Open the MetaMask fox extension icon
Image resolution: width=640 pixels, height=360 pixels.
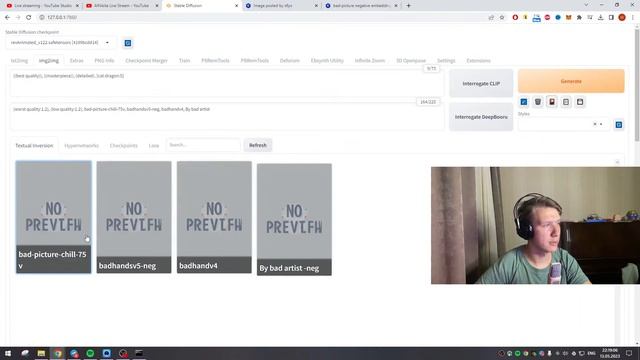tap(569, 18)
